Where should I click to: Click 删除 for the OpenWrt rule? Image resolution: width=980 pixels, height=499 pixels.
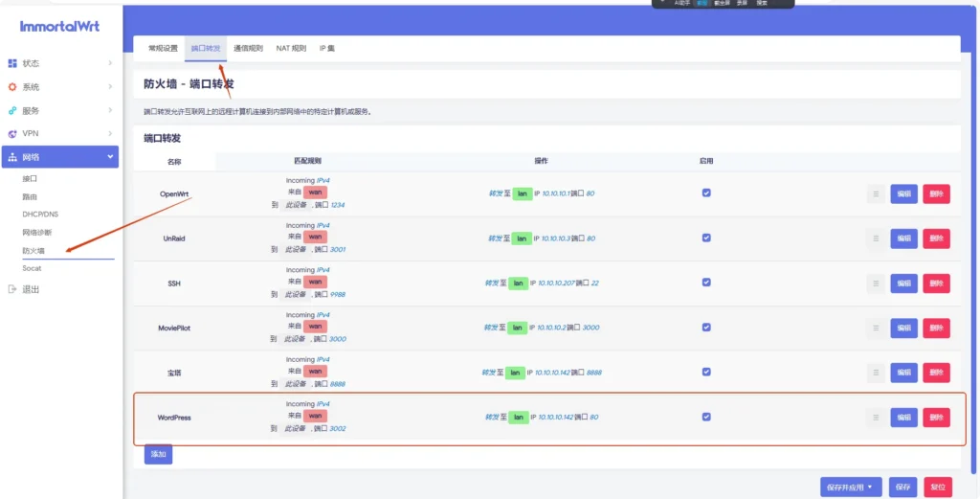pos(936,193)
